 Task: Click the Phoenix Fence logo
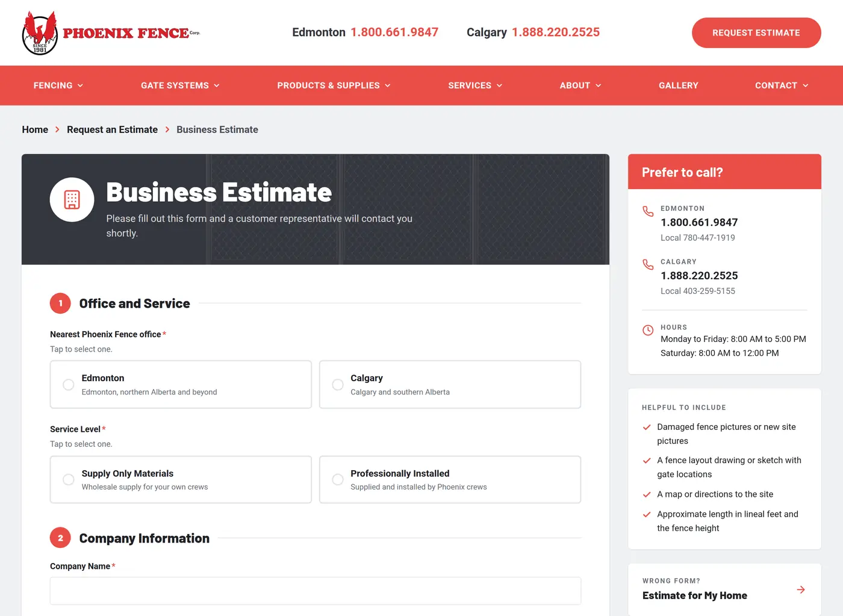[111, 33]
